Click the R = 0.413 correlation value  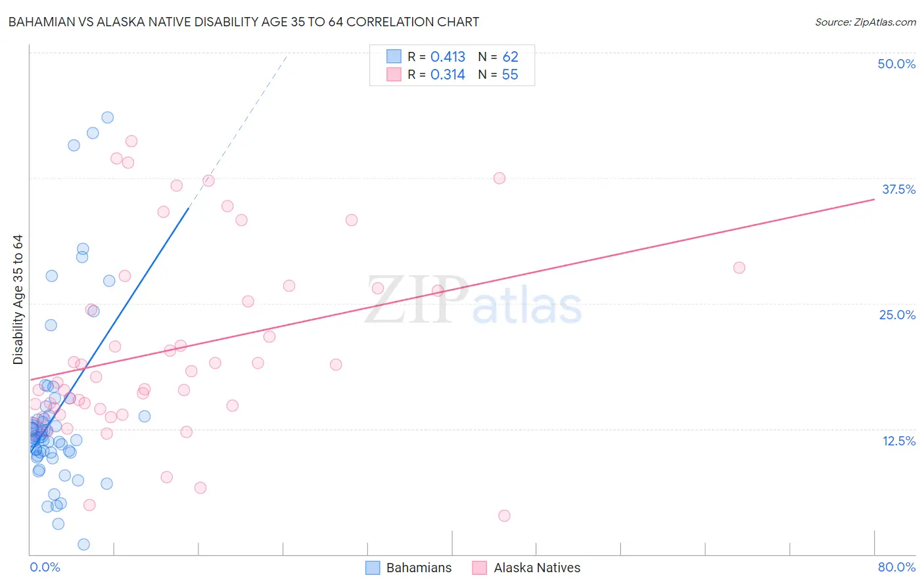[x=436, y=56]
